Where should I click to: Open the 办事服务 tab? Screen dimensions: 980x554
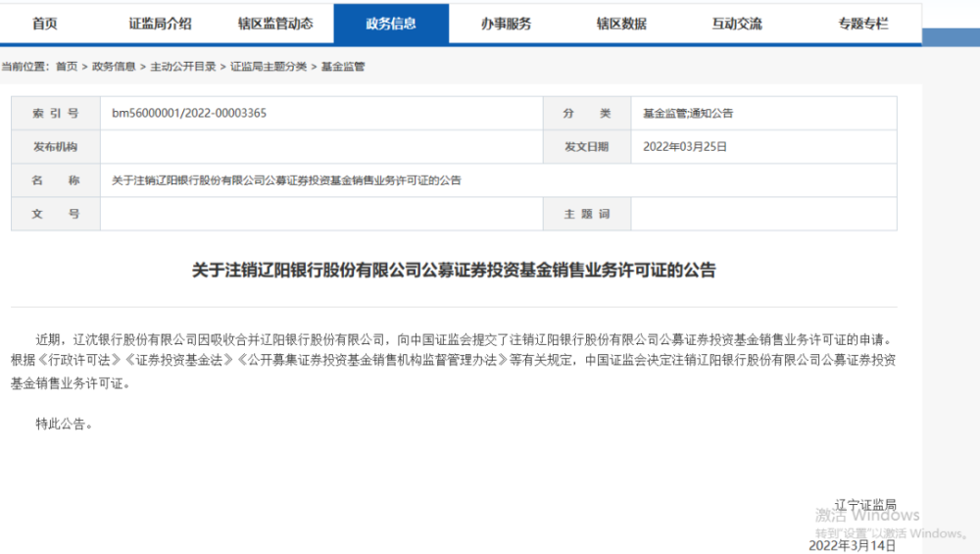507,24
